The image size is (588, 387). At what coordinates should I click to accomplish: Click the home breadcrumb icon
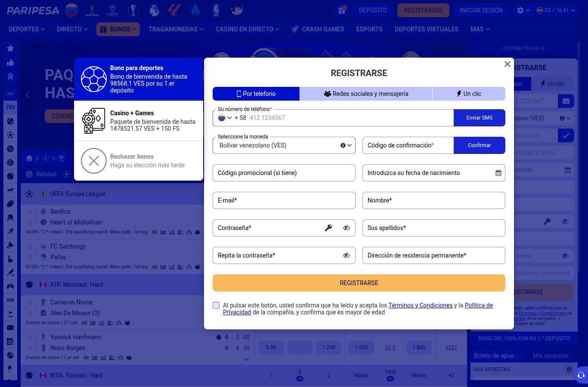[29, 158]
